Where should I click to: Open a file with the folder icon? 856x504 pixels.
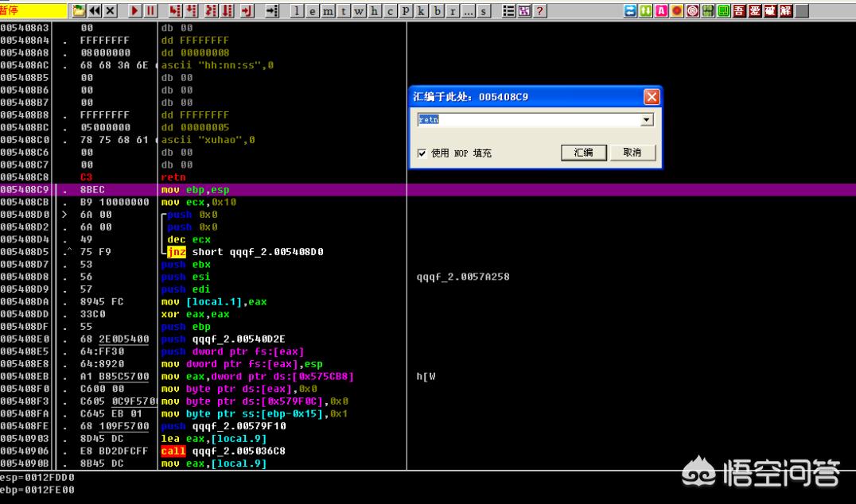point(80,10)
